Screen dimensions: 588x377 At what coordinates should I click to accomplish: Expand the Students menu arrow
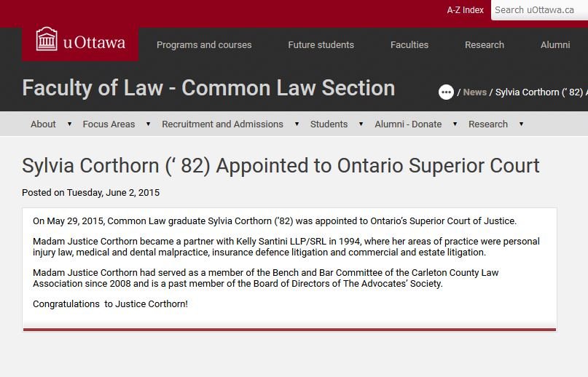point(361,124)
